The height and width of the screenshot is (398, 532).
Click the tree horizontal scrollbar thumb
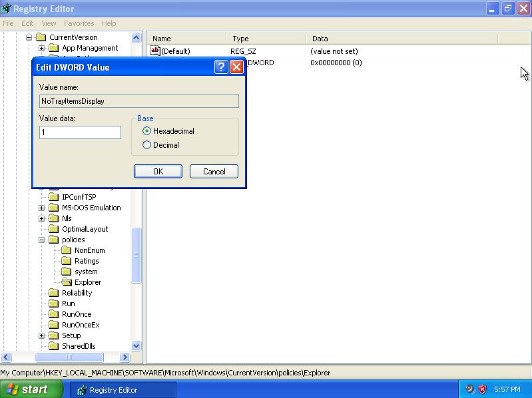click(x=69, y=357)
